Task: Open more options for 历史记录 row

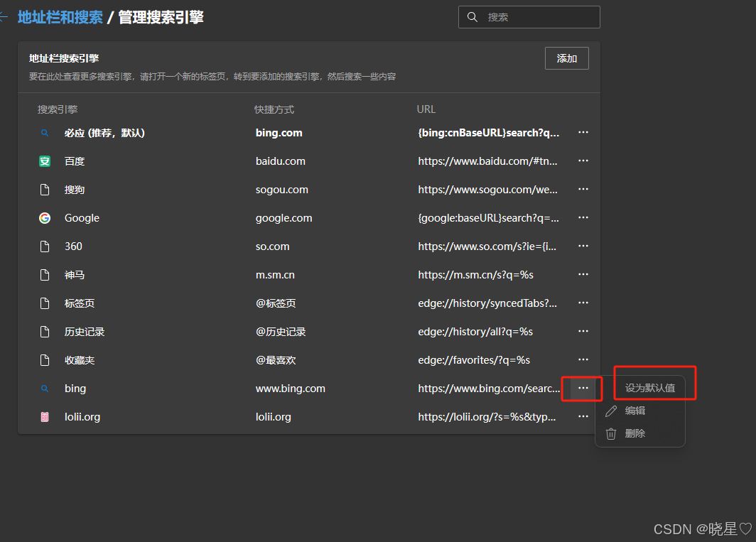Action: 583,332
